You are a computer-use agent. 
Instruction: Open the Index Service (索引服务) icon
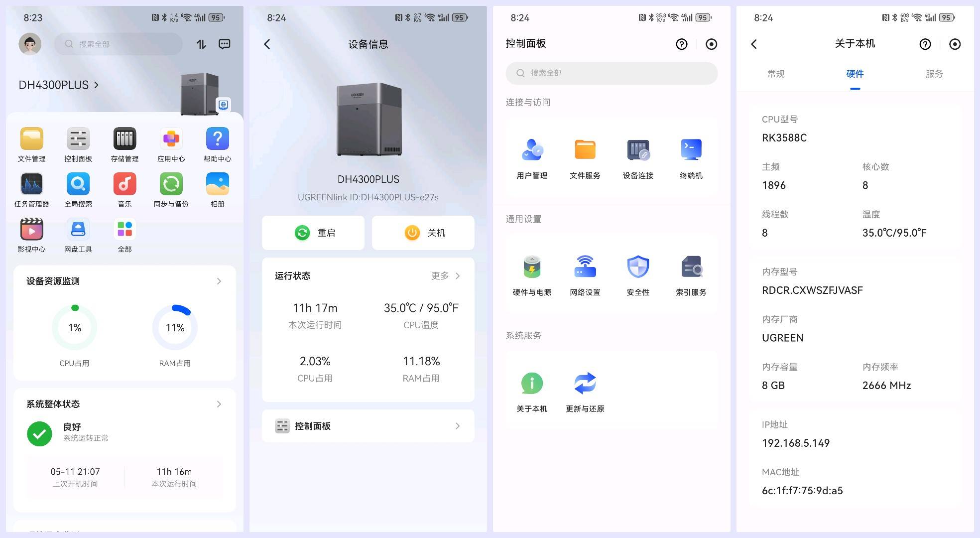[x=691, y=267]
